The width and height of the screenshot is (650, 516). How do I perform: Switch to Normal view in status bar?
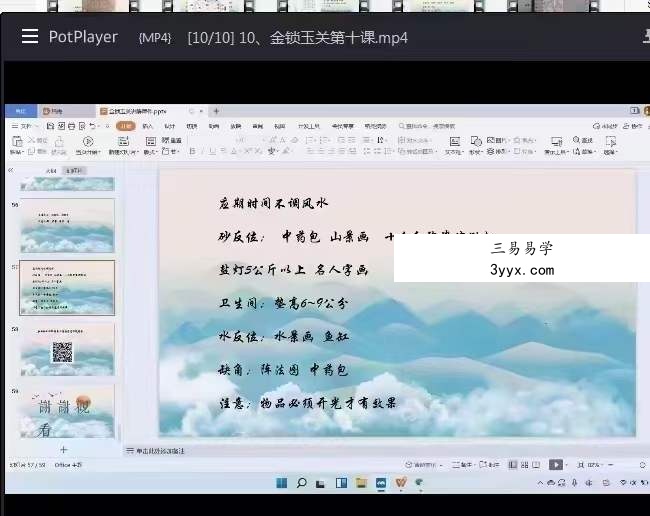tap(512, 465)
